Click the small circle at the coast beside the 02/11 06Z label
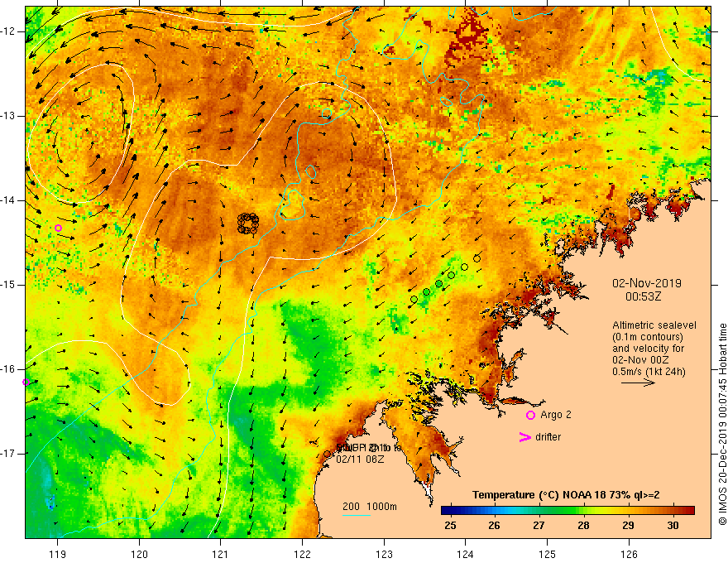Viewport: 728px width, 563px height. 328,454
